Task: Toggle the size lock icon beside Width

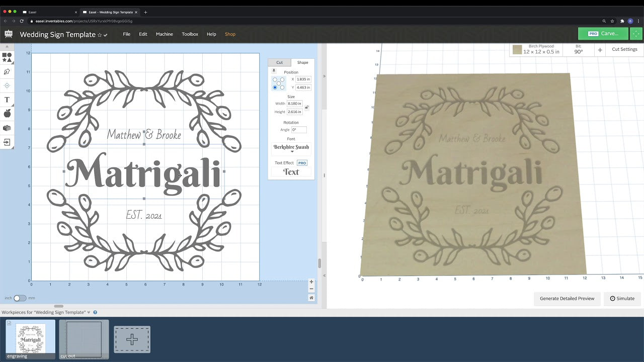Action: tap(306, 108)
